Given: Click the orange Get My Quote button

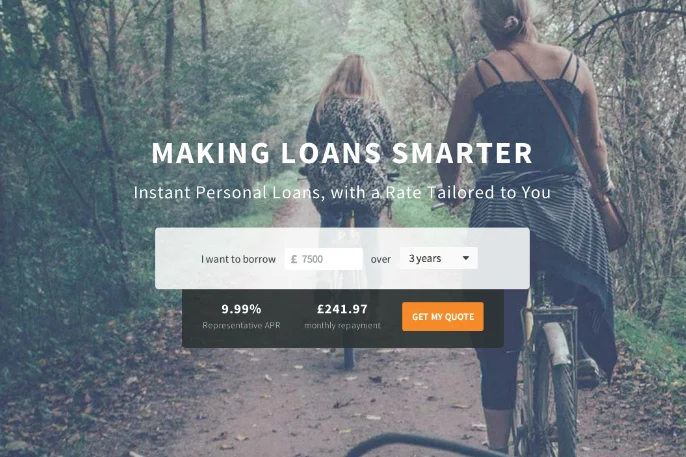Looking at the screenshot, I should pos(443,317).
